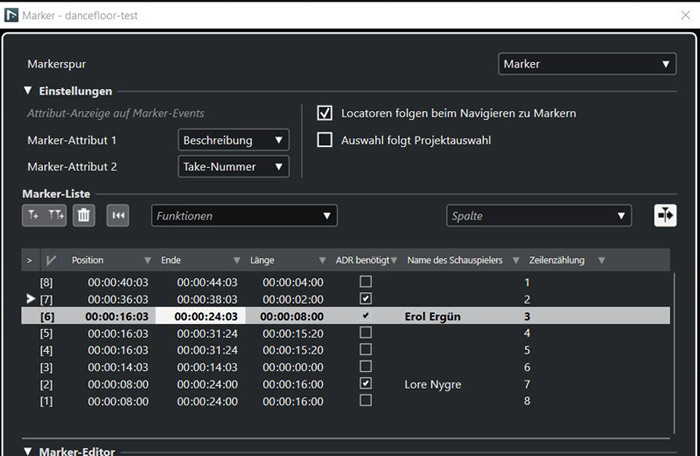The height and width of the screenshot is (456, 700).
Task: Open Marker-Attribut 1 Beschreibung dropdown
Action: (233, 140)
